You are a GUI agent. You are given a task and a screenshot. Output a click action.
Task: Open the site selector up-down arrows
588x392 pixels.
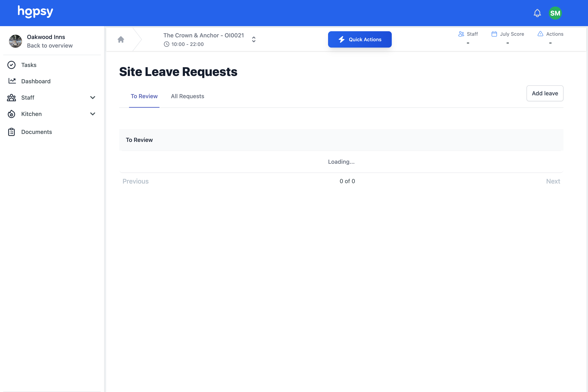(254, 39)
